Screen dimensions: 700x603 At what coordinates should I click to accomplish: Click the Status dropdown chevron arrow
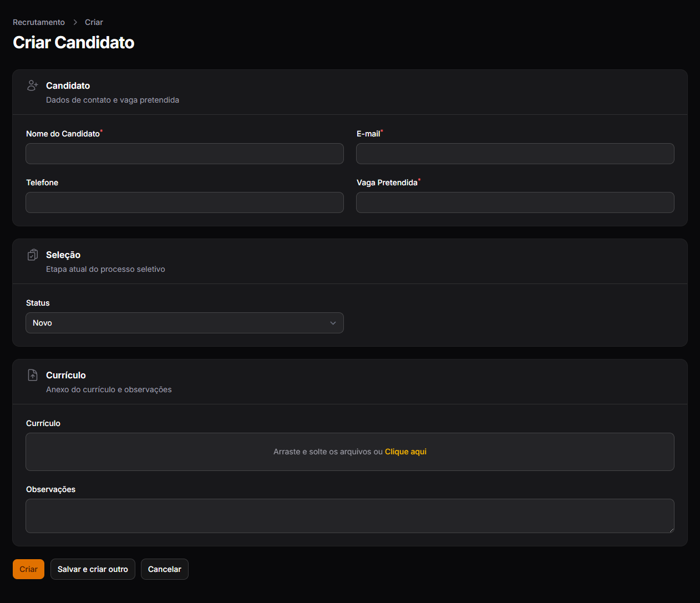pos(333,323)
